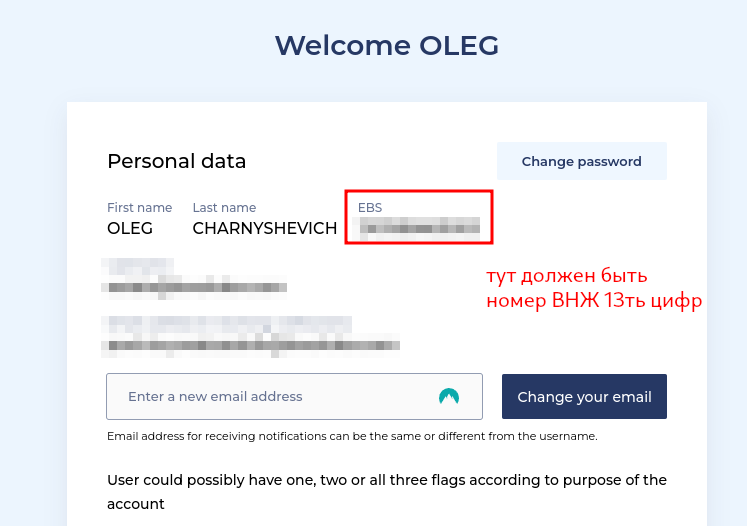The image size is (747, 526).
Task: Select the CHARNYSHEVICH last name value
Action: (x=265, y=228)
